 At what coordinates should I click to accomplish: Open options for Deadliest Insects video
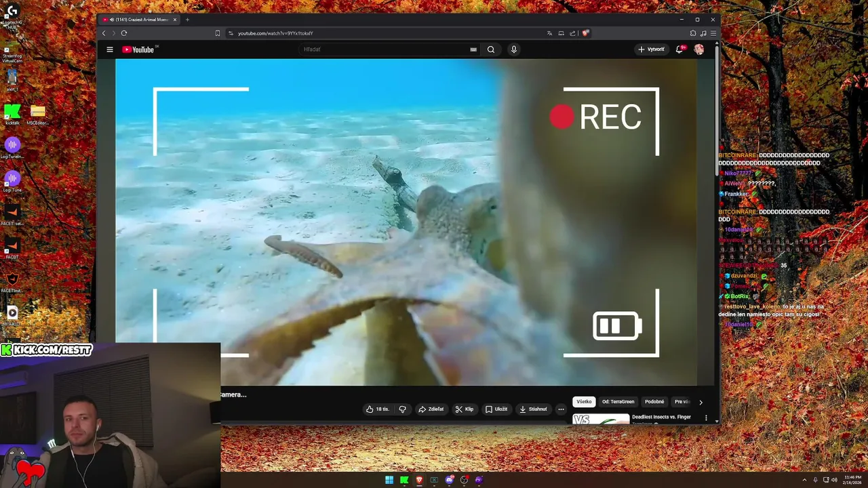(x=706, y=418)
